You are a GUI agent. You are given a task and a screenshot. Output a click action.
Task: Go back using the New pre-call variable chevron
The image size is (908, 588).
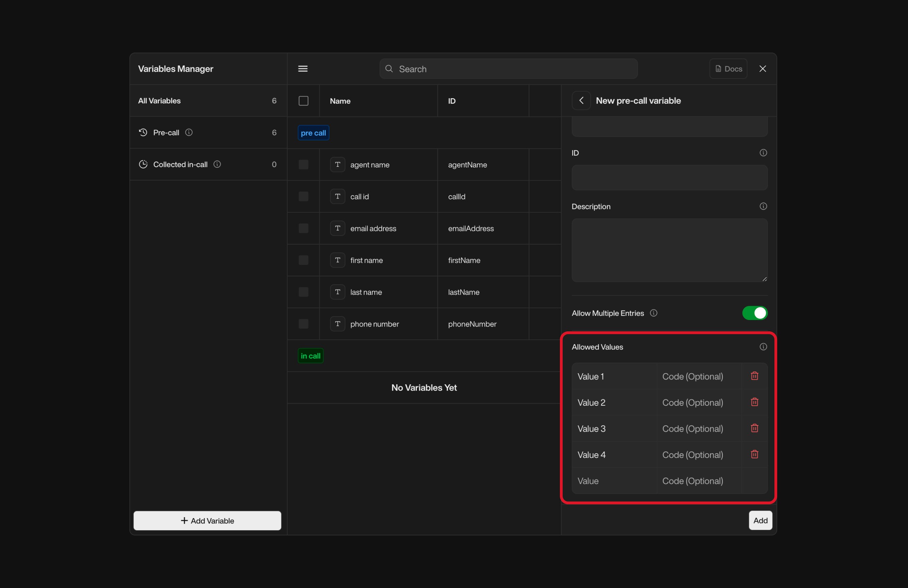pos(581,100)
